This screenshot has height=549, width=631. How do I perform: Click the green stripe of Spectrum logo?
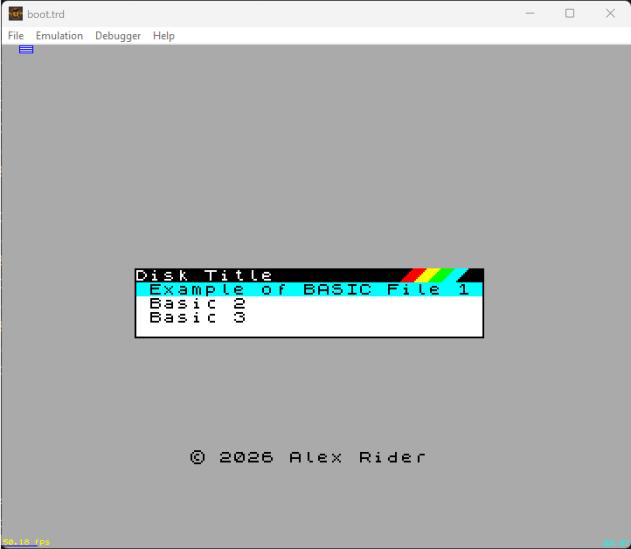[442, 275]
